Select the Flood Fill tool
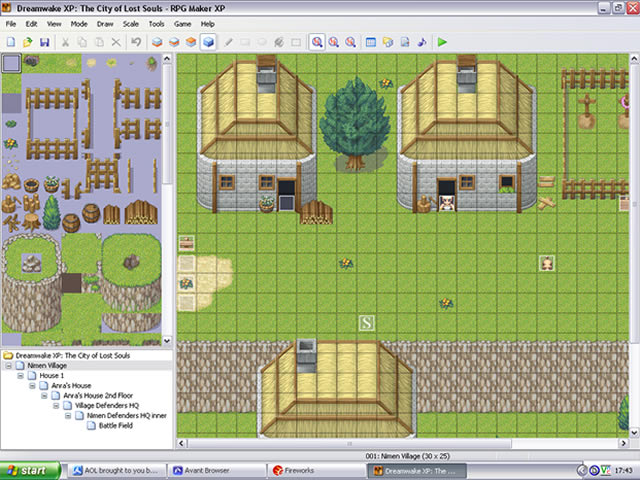This screenshot has height=480, width=640. tap(279, 42)
